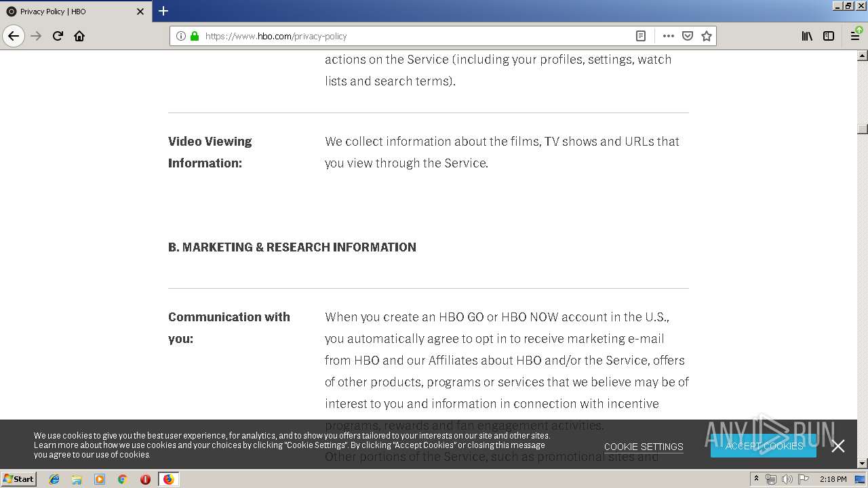868x488 pixels.
Task: Dismiss the cookie banner with X
Action: tap(838, 445)
